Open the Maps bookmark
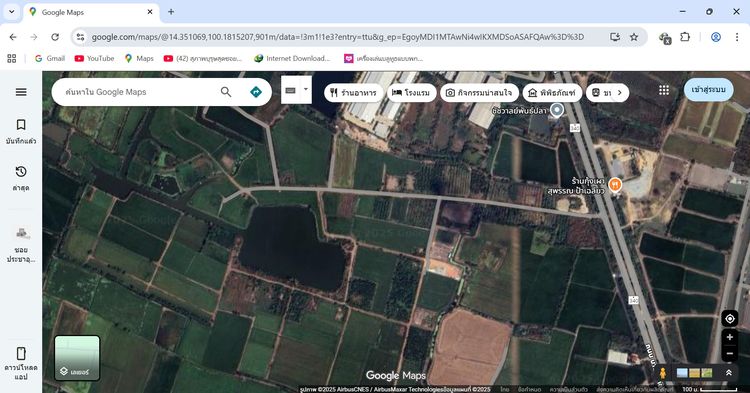750x393 pixels. (139, 58)
